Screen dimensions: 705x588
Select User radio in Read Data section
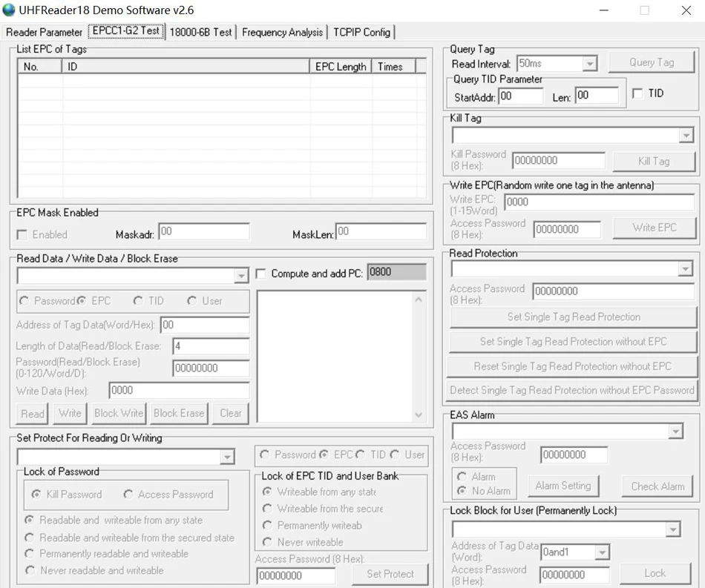coord(192,301)
